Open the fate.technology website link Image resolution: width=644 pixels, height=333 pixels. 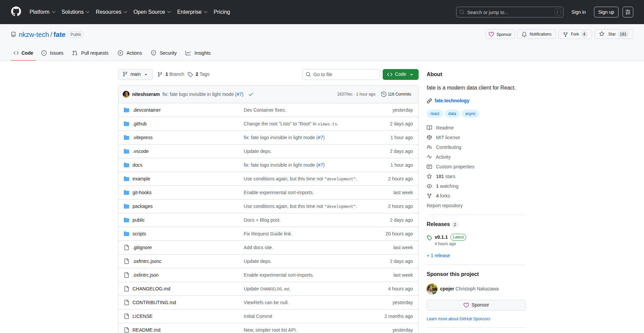(x=452, y=101)
